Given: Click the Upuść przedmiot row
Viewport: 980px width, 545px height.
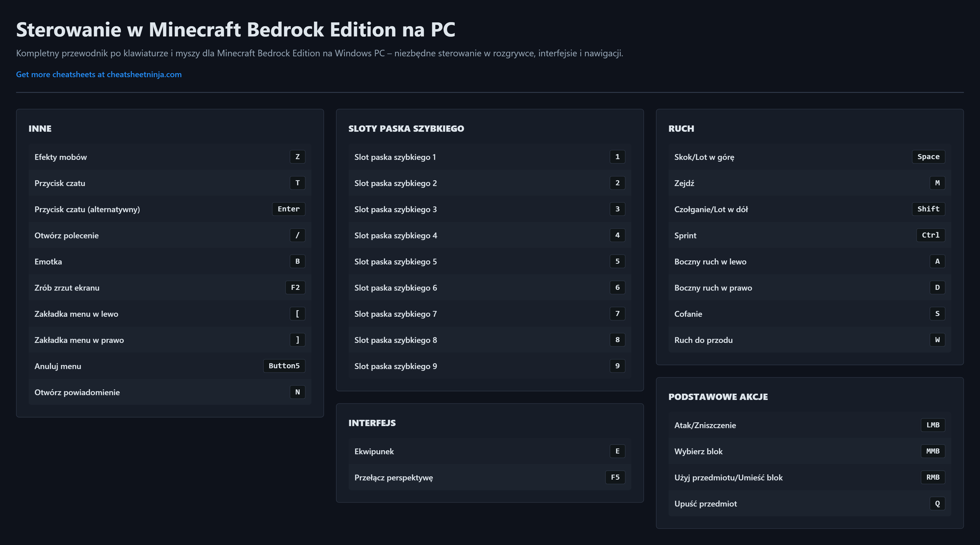Looking at the screenshot, I should [x=809, y=504].
